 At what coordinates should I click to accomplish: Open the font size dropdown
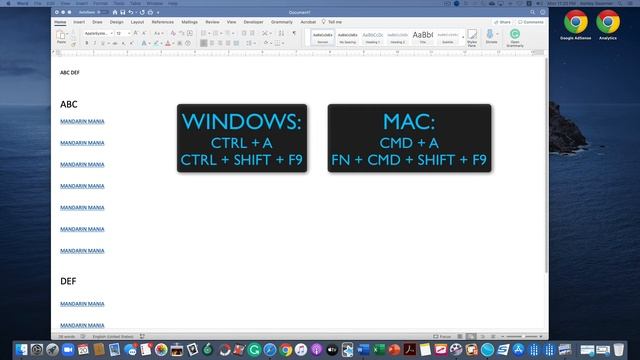point(129,33)
